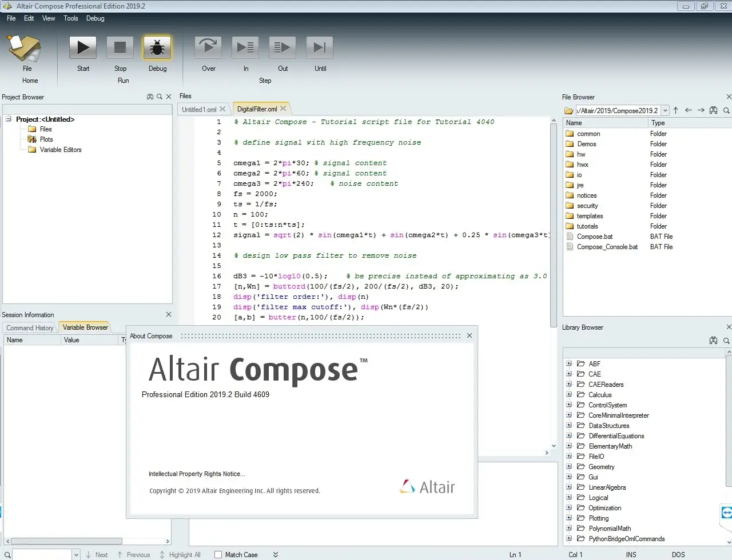The image size is (732, 560).
Task: Sort File Browser by Type column
Action: pyautogui.click(x=690, y=123)
